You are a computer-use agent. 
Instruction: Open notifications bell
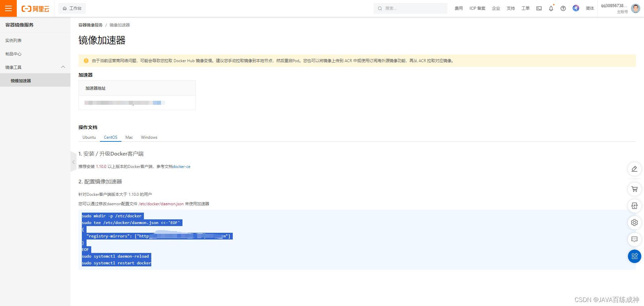click(551, 8)
